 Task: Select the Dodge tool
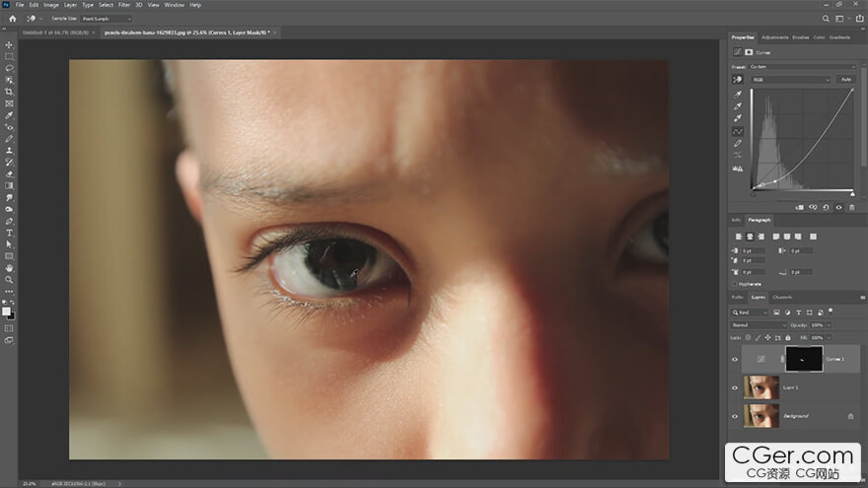pos(9,210)
